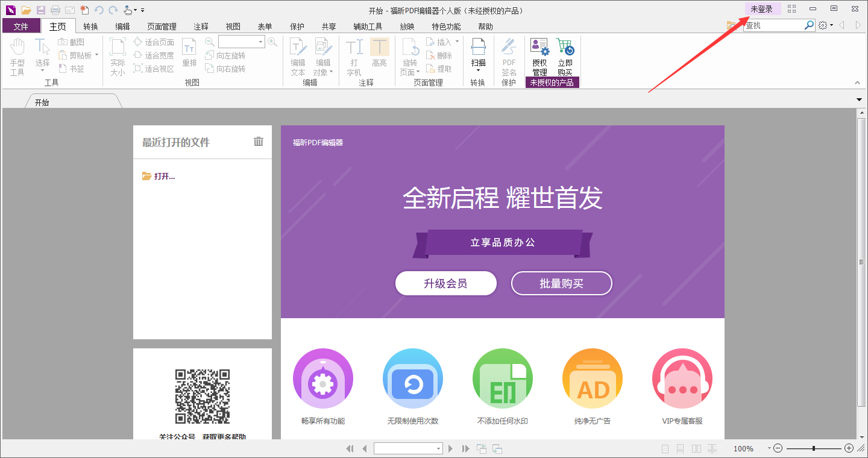Open the 打字机 (Typewriter) annotation tool

354,57
